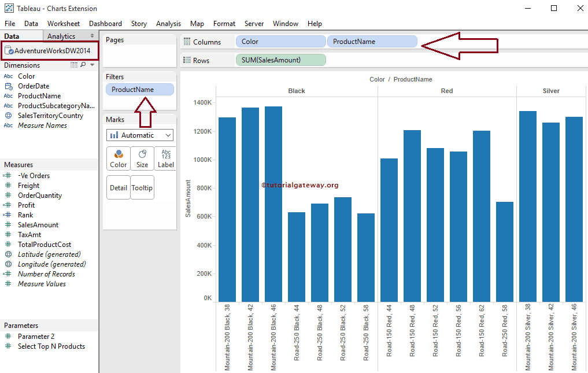Click the Size marks card button
The image size is (588, 373).
pos(142,158)
